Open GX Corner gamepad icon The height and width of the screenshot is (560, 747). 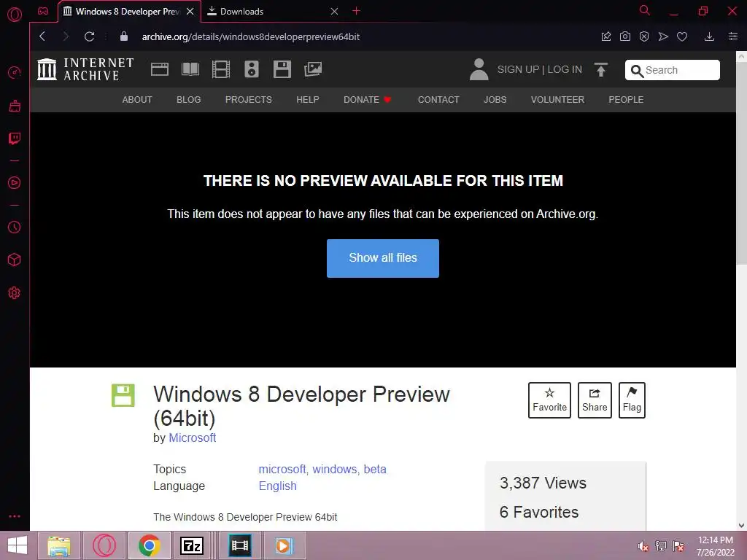click(43, 11)
